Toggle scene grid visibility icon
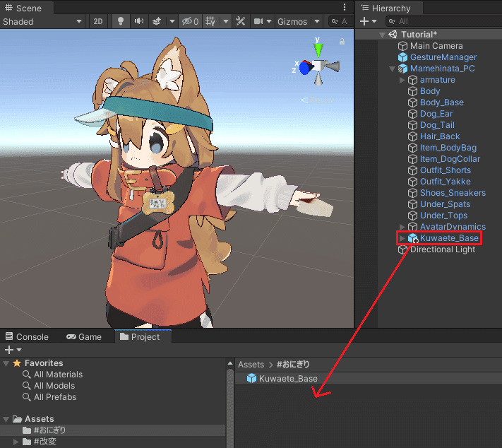 pyautogui.click(x=210, y=21)
